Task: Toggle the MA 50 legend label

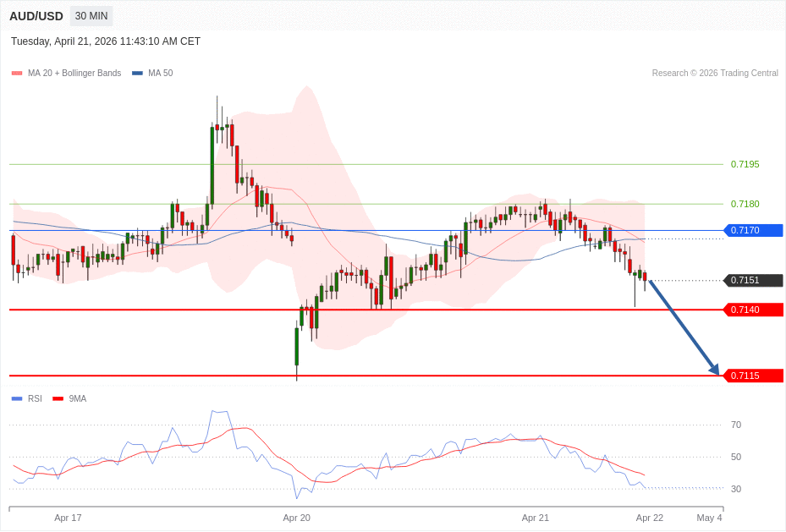Action: point(160,74)
